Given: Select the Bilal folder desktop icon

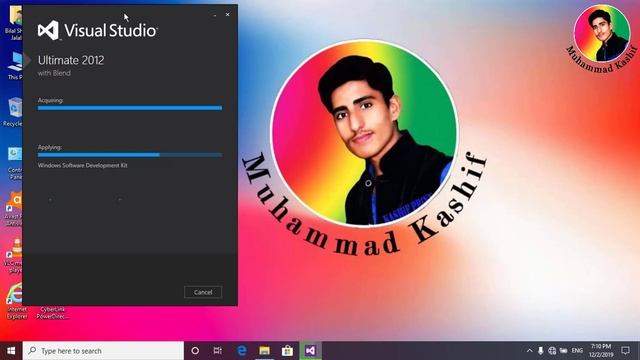Looking at the screenshot, I should tap(14, 23).
